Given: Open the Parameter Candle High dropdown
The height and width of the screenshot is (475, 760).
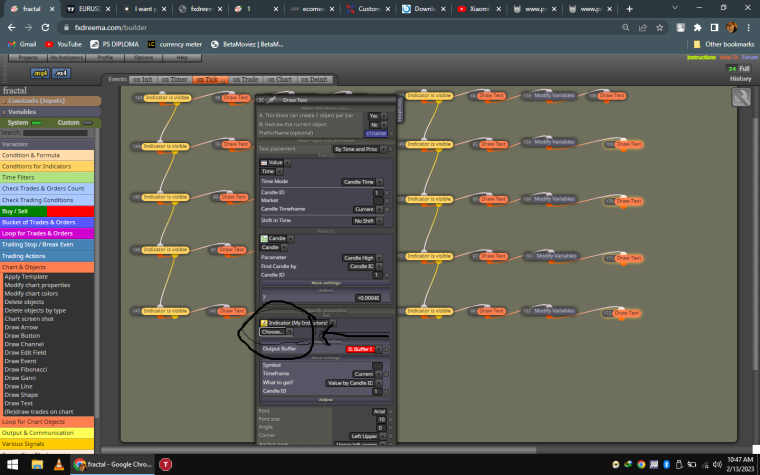Looking at the screenshot, I should (x=362, y=258).
